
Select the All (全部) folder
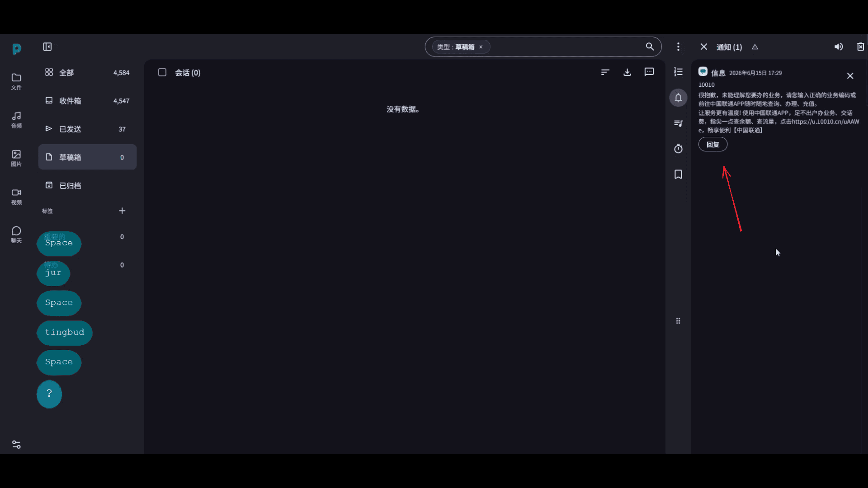coord(87,72)
